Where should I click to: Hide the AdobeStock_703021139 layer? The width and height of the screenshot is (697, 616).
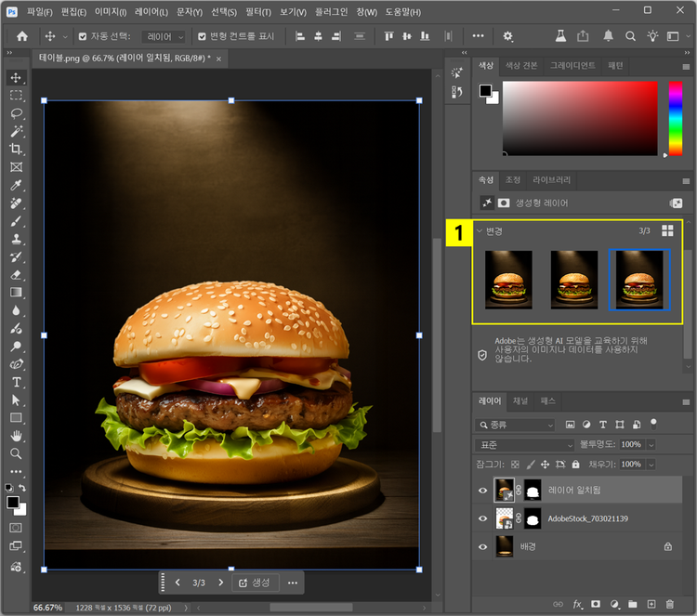point(482,518)
